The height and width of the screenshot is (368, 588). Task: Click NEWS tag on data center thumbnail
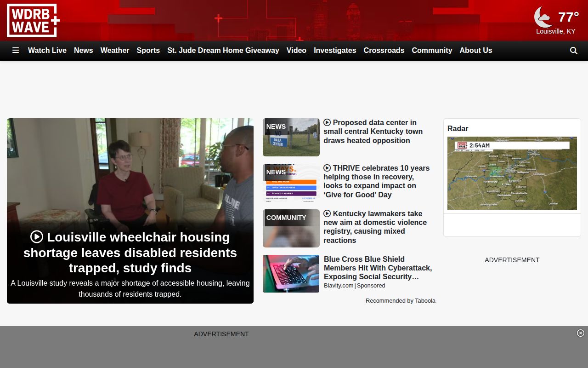276,126
